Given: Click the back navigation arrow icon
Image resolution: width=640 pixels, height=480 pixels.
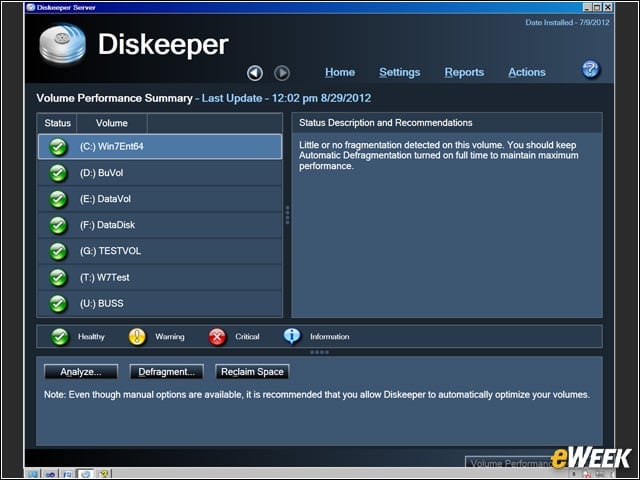Looking at the screenshot, I should pyautogui.click(x=255, y=73).
